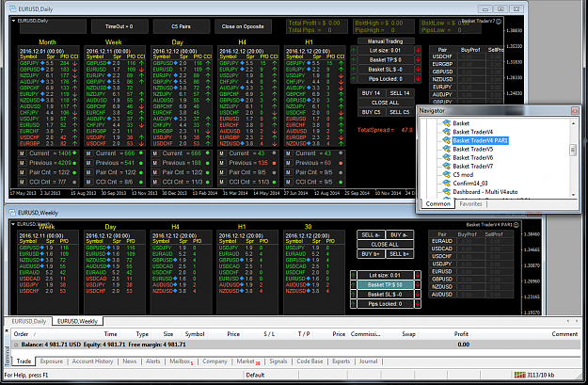Select Dashboard - Multi V4auto in Navigator
Image resolution: width=588 pixels, height=385 pixels.
pos(485,192)
